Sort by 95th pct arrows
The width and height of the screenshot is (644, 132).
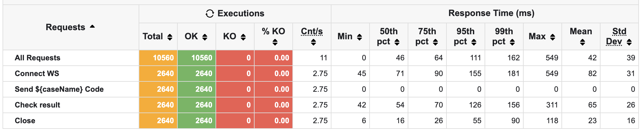[x=474, y=42]
